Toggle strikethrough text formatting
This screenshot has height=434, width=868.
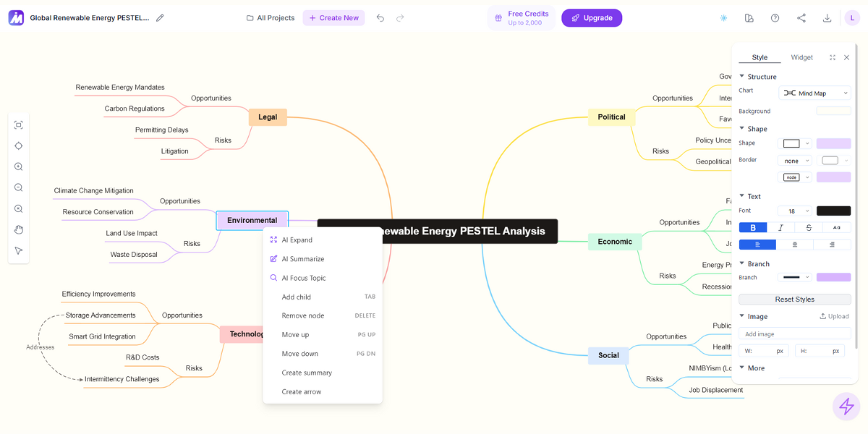[x=809, y=227]
